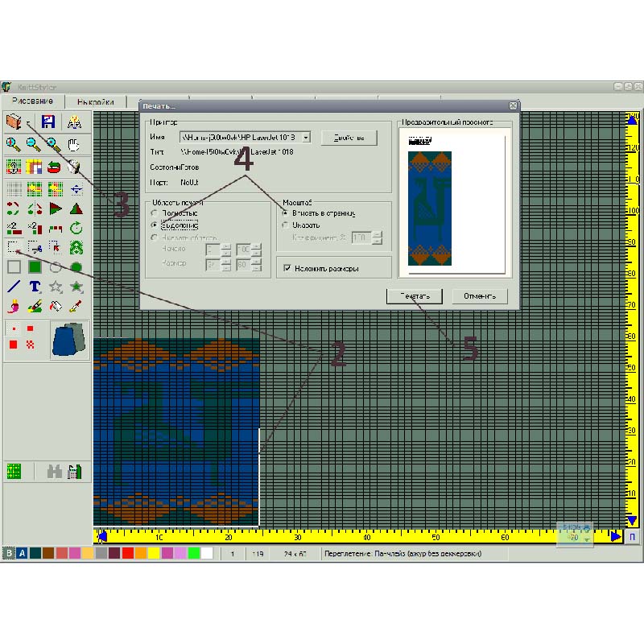Click the 'Отменить' cancel button

479,295
